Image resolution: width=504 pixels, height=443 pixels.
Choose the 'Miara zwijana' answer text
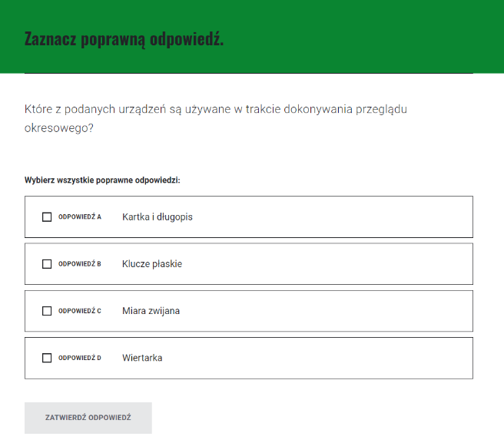pos(151,311)
